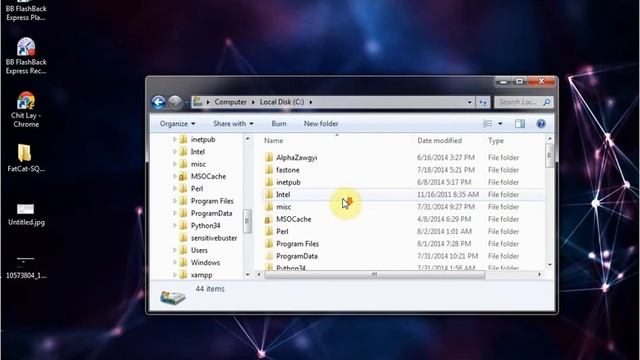Click the horizontal scrollbar thumb in file list
The width and height of the screenshot is (640, 360).
tap(375, 275)
